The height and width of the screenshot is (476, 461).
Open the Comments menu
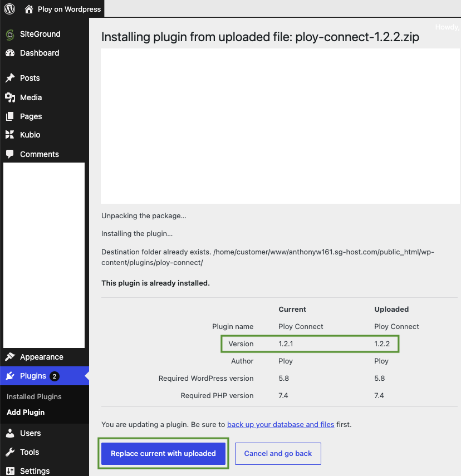click(x=40, y=154)
